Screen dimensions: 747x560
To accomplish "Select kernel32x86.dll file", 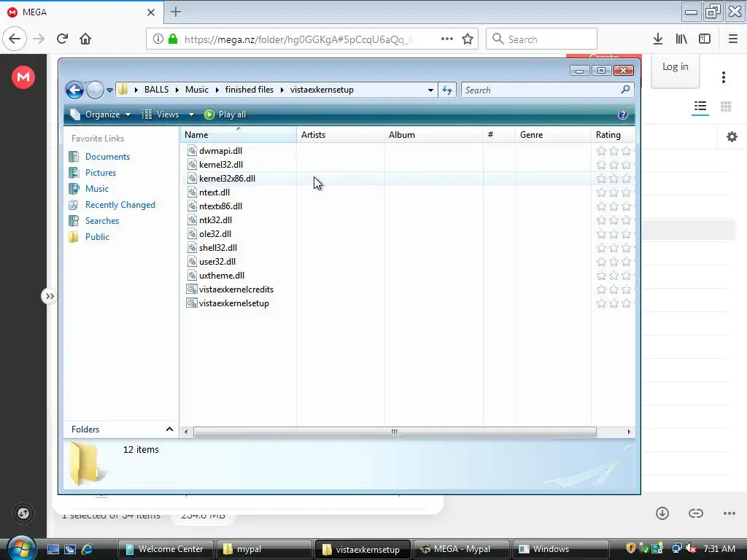I will [228, 179].
